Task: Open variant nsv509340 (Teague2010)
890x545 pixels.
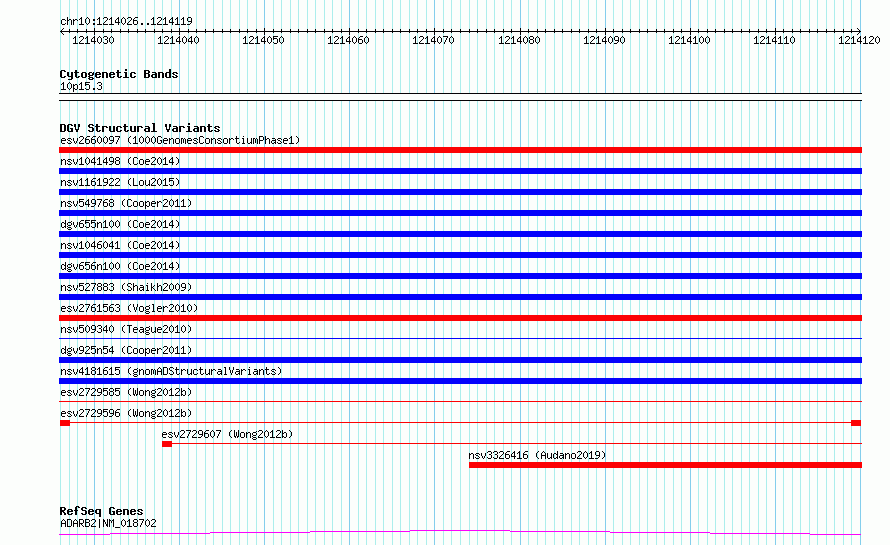Action: point(126,329)
